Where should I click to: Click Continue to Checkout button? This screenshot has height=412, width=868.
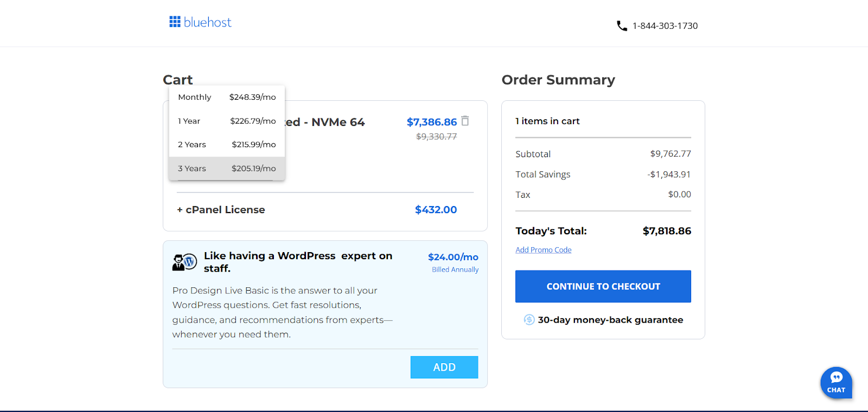(x=603, y=286)
